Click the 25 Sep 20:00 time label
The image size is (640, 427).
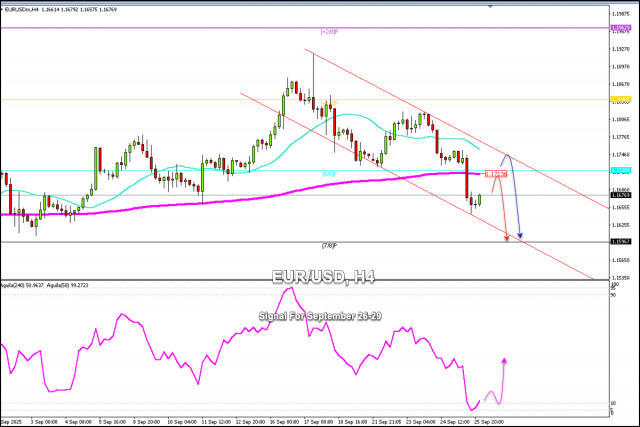489,422
